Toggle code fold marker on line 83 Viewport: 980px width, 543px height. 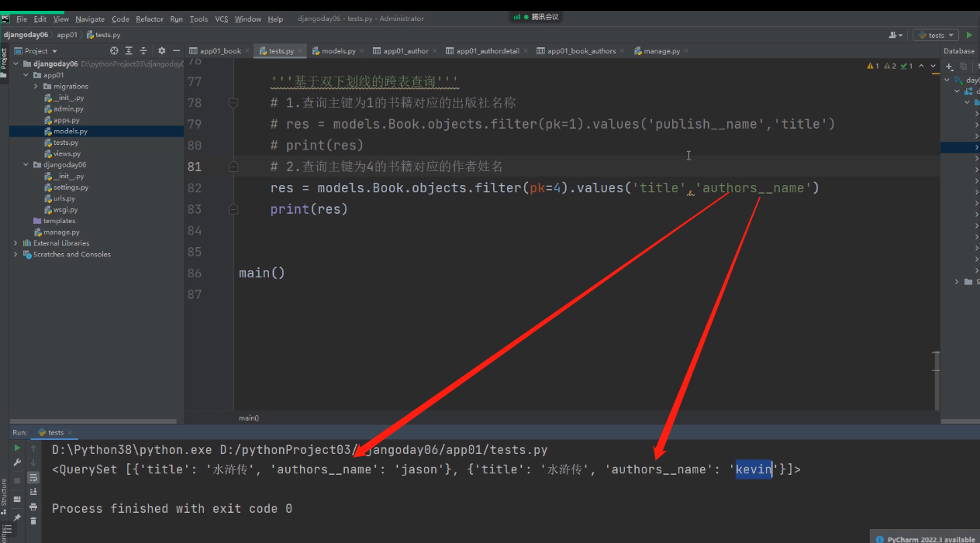click(233, 209)
